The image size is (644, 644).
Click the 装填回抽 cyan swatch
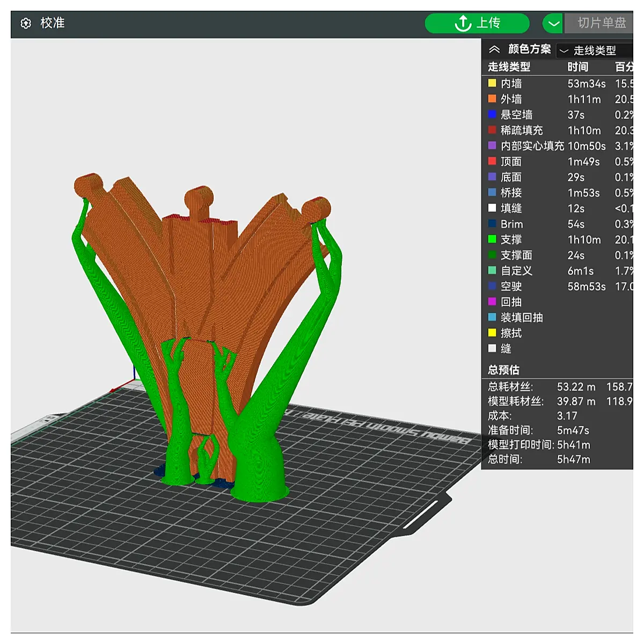coord(492,317)
